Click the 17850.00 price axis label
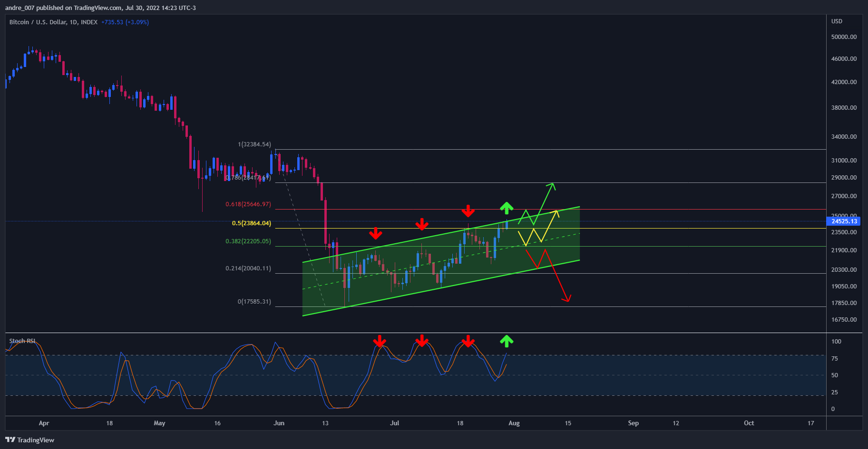The height and width of the screenshot is (449, 868). (844, 303)
